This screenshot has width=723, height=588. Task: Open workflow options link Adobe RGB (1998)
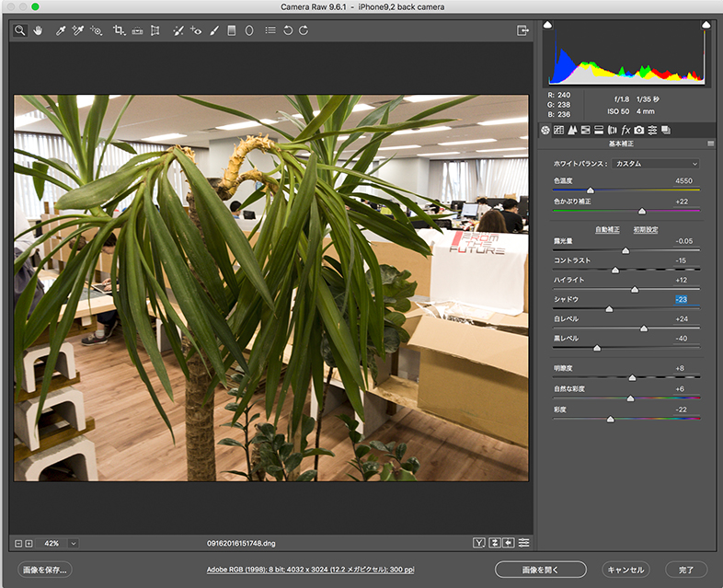tap(310, 570)
